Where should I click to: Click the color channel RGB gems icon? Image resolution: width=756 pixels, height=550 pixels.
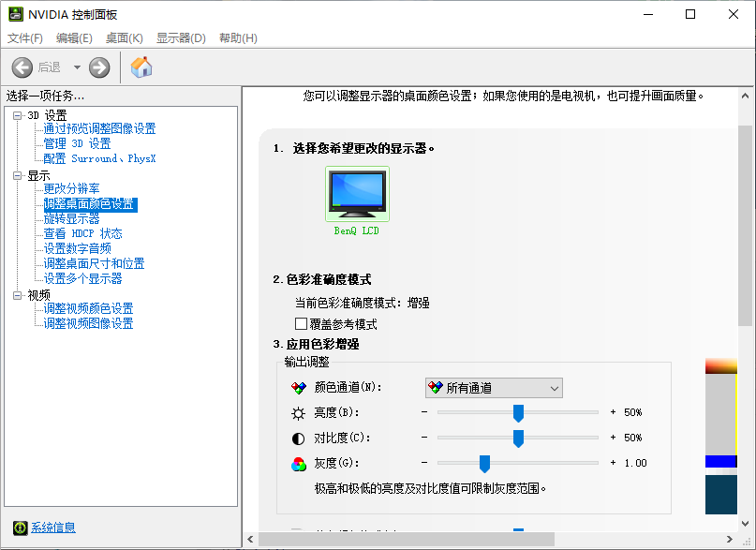299,388
